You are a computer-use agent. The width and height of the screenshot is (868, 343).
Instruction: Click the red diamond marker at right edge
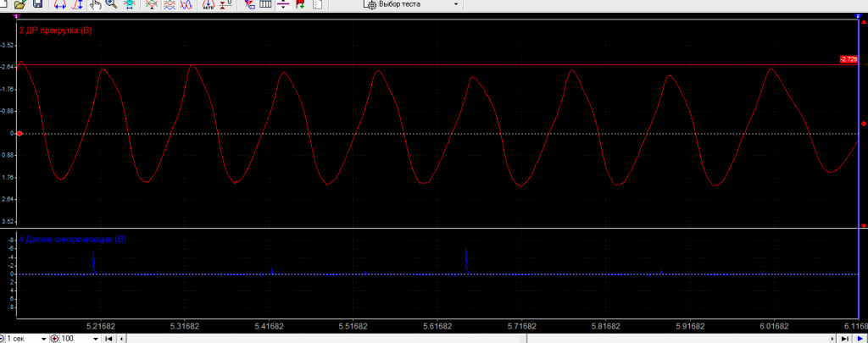point(863,124)
